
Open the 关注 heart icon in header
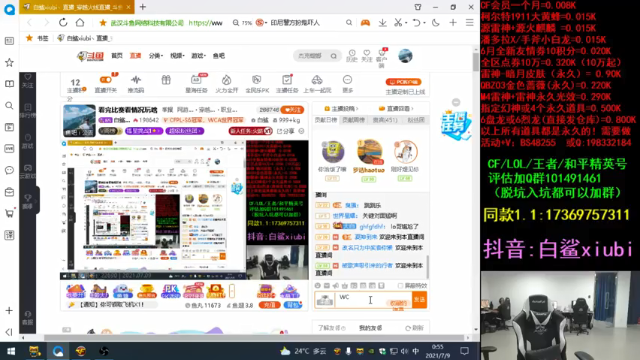pos(367,56)
